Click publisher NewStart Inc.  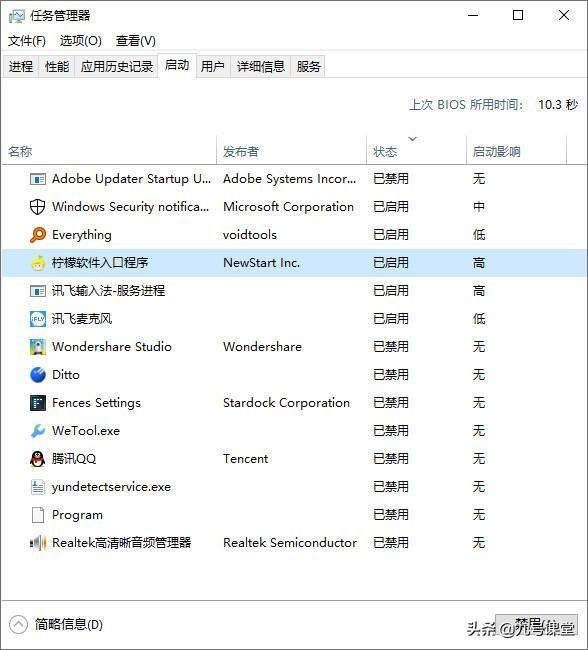point(261,263)
